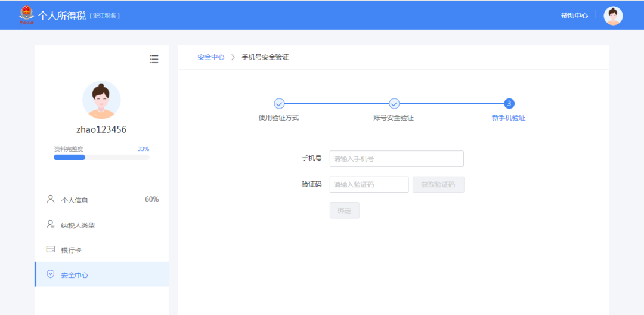
Task: Click step 3 新手机验证 circle
Action: (x=509, y=104)
